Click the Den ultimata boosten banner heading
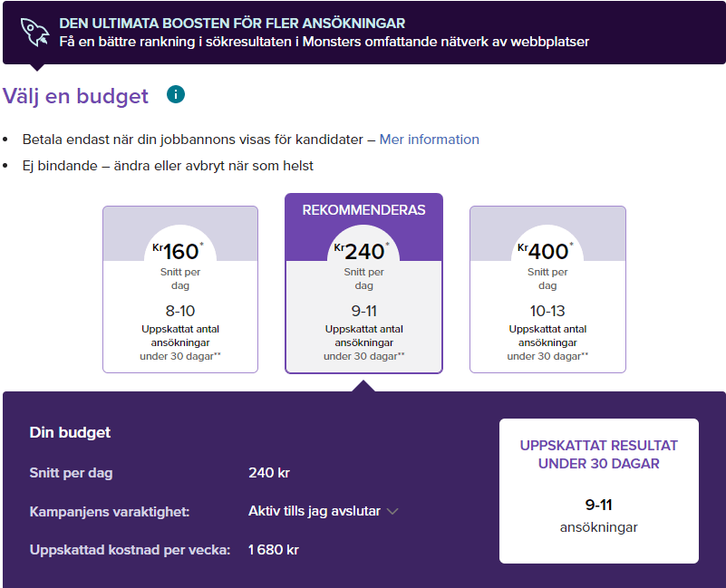Image resolution: width=726 pixels, height=588 pixels. [232, 23]
